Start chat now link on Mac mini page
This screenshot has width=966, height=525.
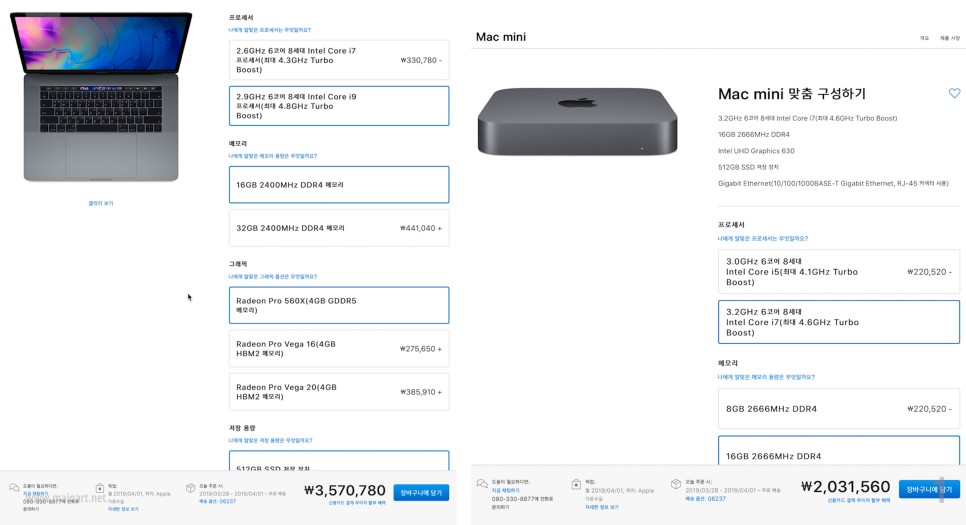pyautogui.click(x=505, y=490)
